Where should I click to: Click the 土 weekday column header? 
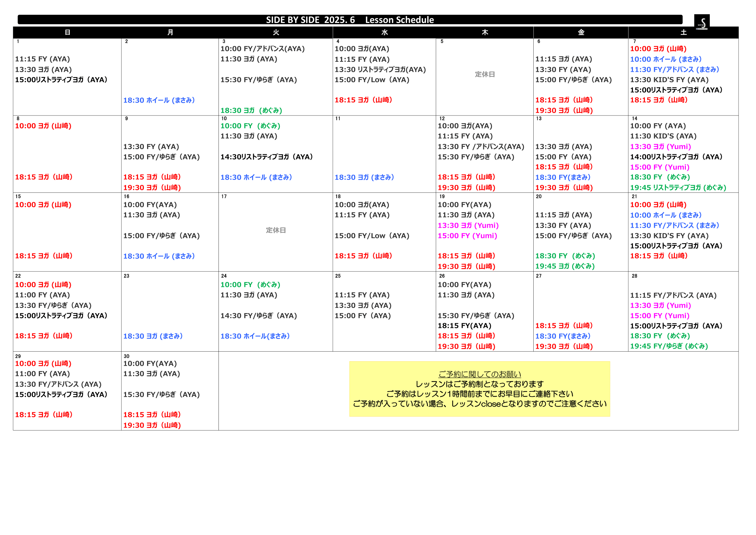[x=684, y=32]
